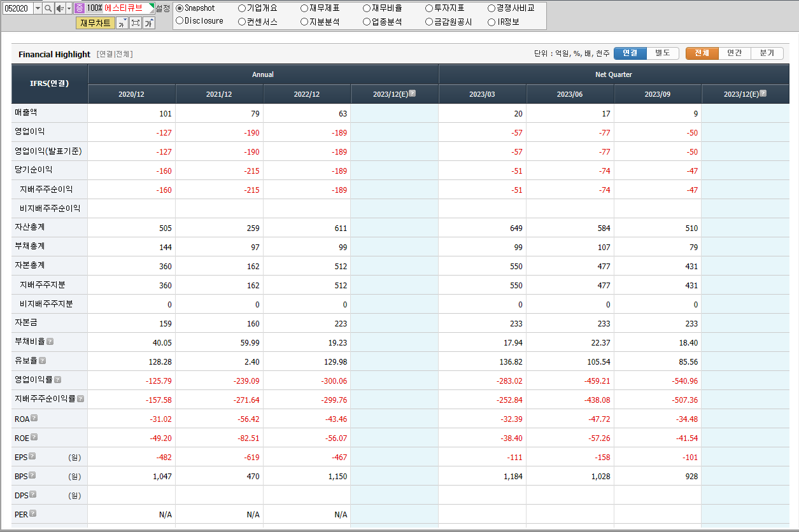Click the 2023/06 column header
The height and width of the screenshot is (532, 799).
click(x=570, y=94)
